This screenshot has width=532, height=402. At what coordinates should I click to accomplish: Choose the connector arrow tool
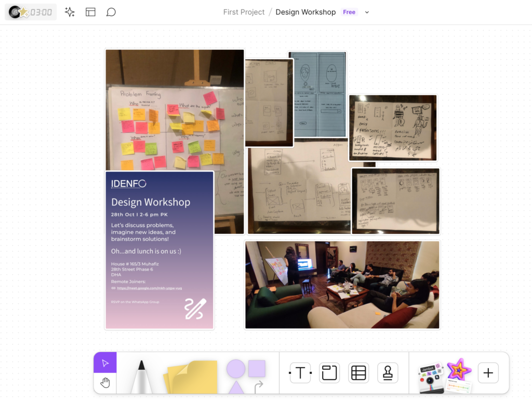[259, 387]
